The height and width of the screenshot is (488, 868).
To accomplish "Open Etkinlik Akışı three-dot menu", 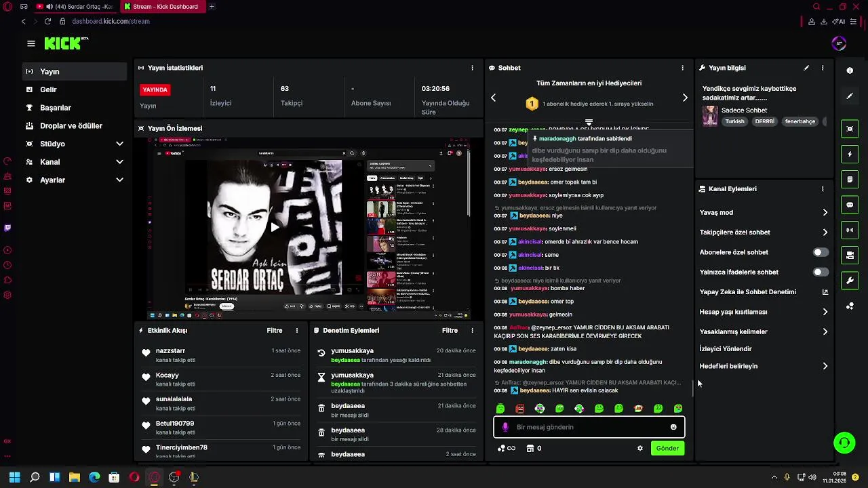I will pyautogui.click(x=296, y=331).
